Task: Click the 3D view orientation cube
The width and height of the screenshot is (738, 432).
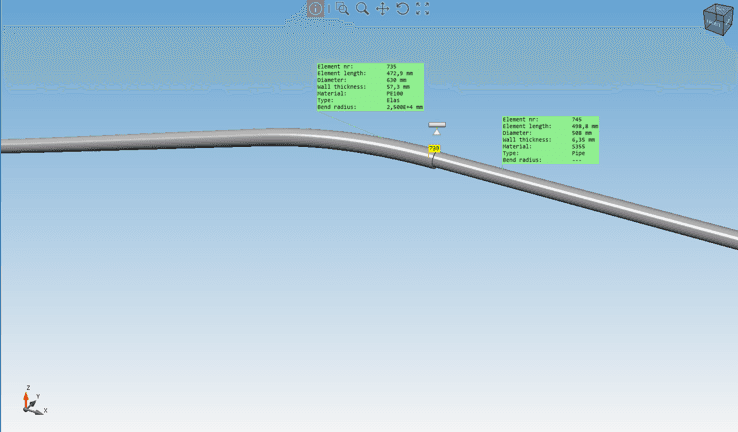Action: (717, 19)
